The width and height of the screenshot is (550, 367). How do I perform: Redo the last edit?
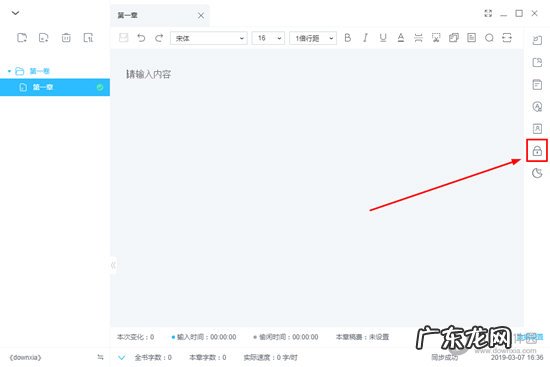coord(159,38)
